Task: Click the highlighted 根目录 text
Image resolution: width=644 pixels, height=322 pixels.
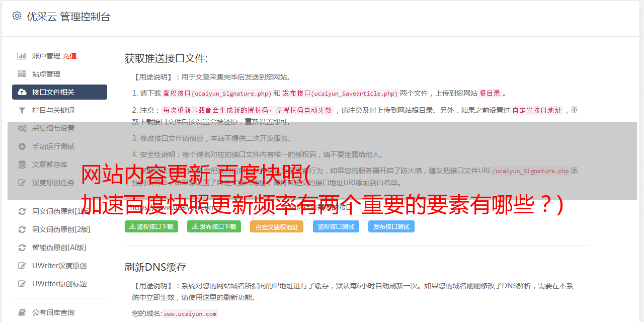Action: coord(490,94)
